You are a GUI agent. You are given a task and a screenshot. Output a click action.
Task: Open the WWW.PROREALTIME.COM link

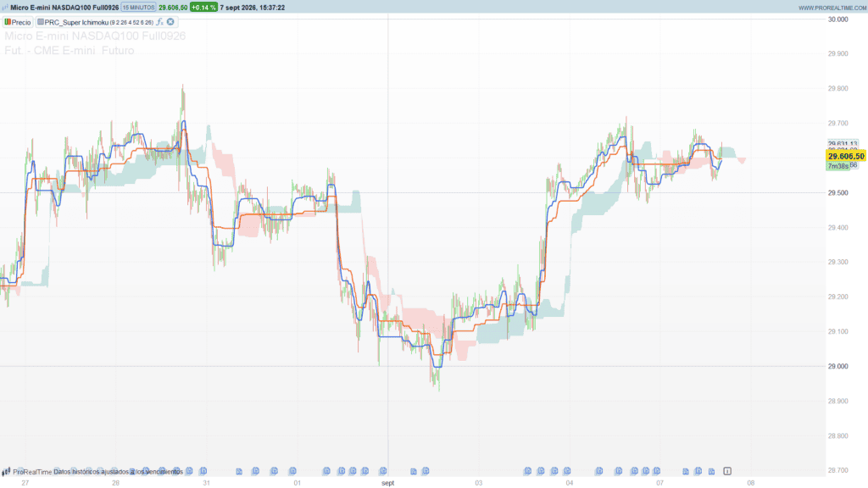coord(832,8)
